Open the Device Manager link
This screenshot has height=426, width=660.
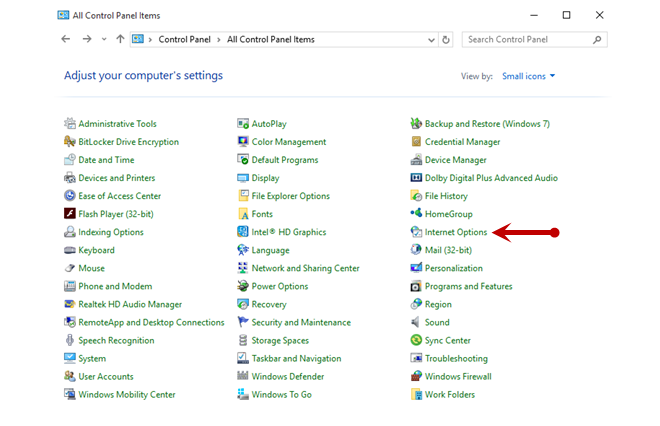point(456,160)
